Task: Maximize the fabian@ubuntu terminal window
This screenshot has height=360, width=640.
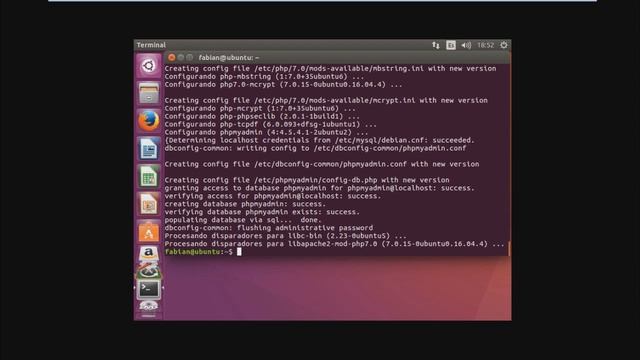Action: (190, 58)
